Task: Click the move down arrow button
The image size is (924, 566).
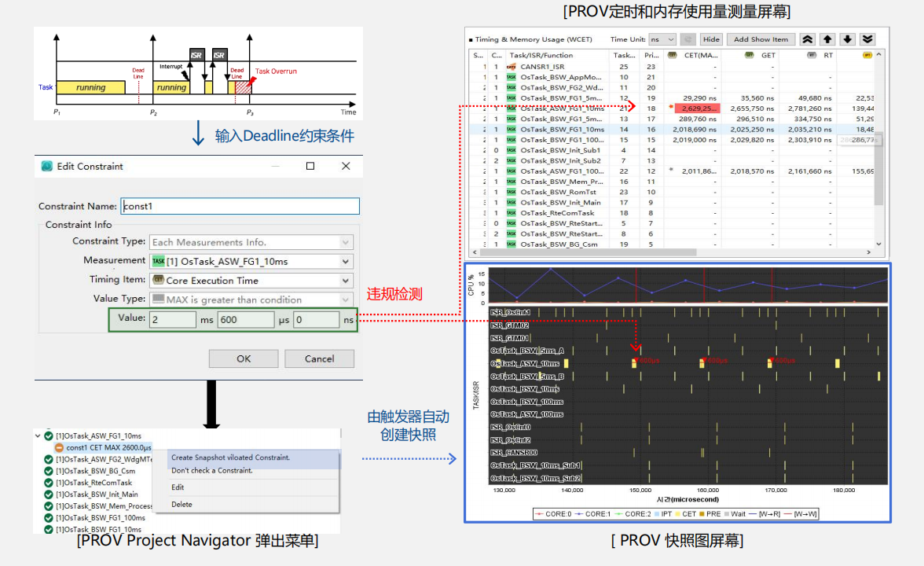Action: 847,39
